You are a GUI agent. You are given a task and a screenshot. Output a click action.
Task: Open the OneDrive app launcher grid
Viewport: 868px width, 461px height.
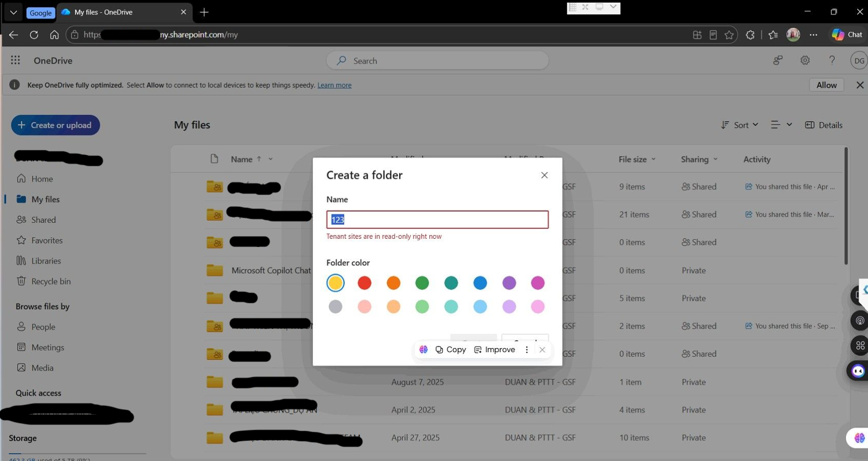(15, 61)
